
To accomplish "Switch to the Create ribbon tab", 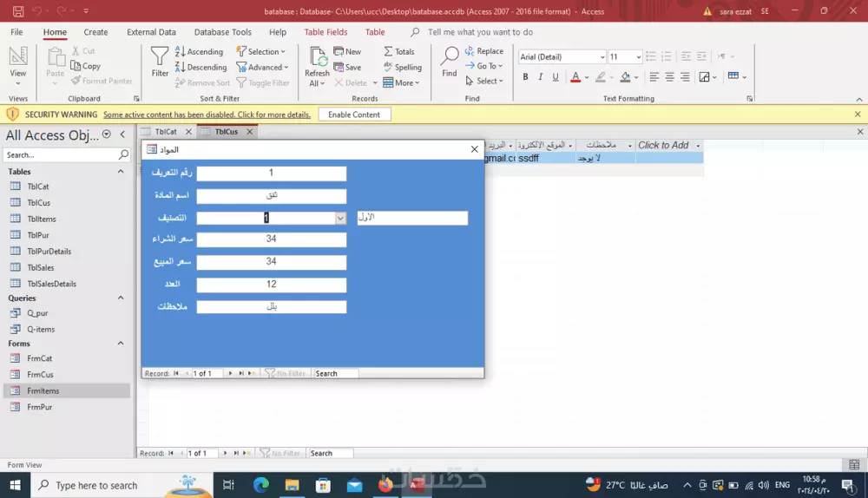I will 95,32.
